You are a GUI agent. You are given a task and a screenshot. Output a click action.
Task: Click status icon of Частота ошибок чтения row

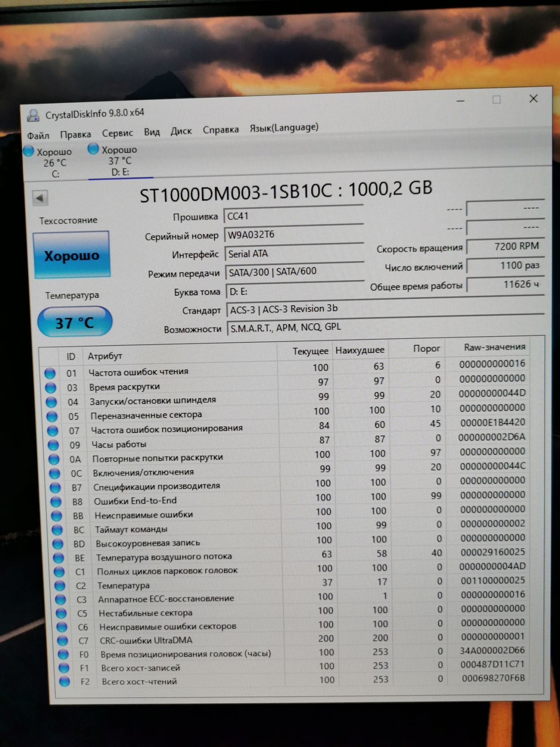[50, 373]
